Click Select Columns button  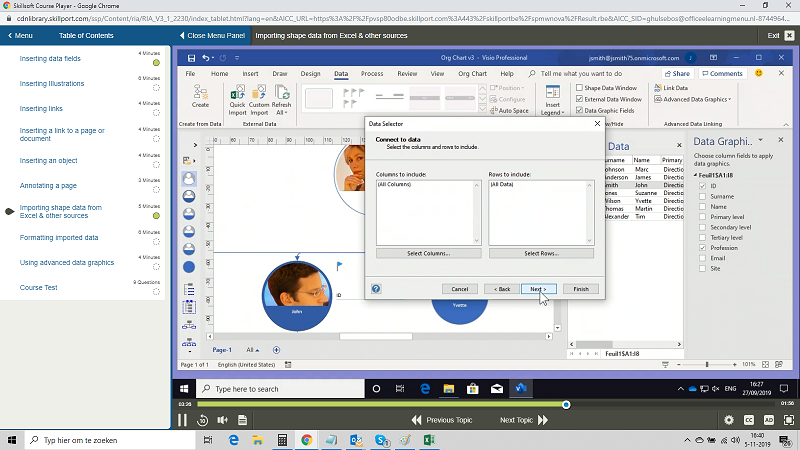click(429, 254)
